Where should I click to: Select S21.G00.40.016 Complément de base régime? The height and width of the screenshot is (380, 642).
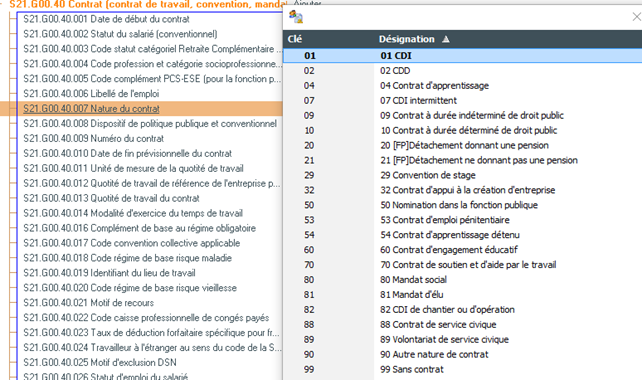coord(140,228)
